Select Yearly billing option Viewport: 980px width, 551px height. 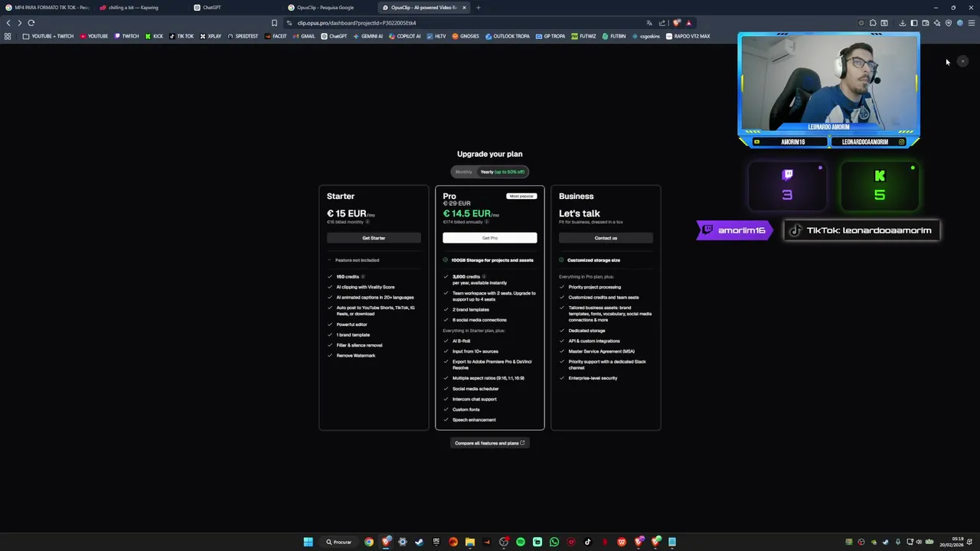pyautogui.click(x=502, y=172)
